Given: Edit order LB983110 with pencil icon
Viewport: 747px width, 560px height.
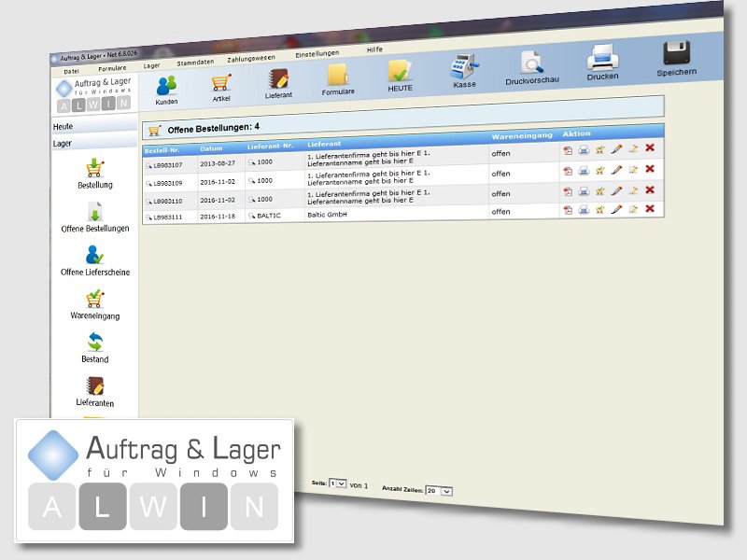Looking at the screenshot, I should point(616,190).
